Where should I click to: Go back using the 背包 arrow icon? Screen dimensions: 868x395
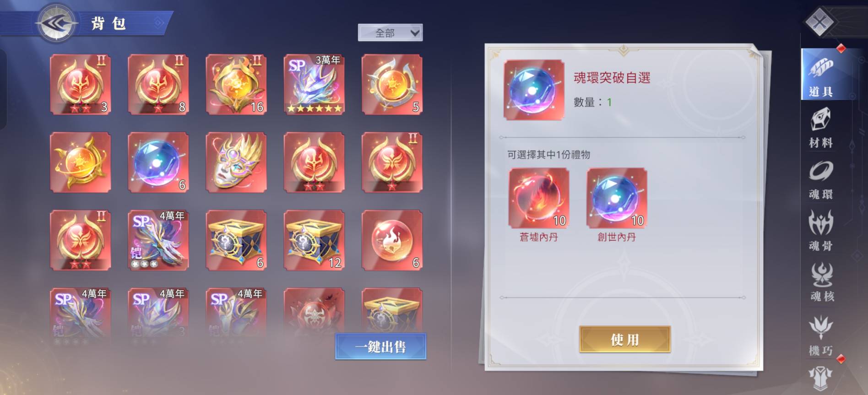(56, 23)
